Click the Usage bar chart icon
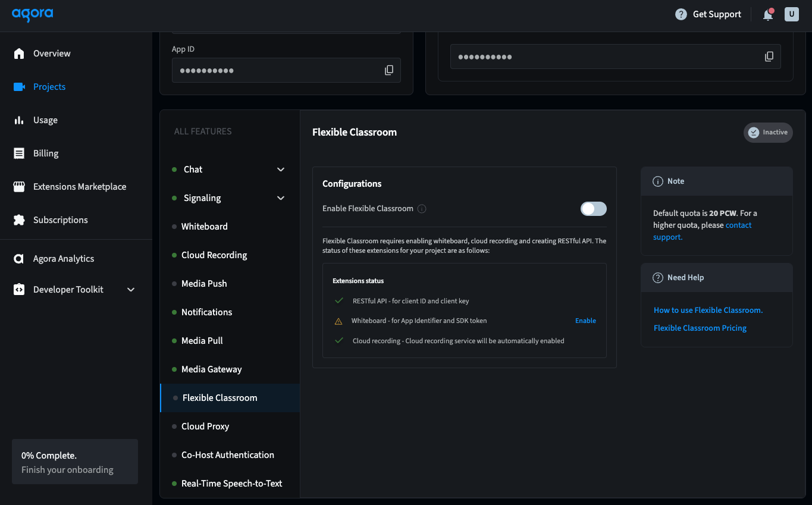This screenshot has width=812, height=505. tap(19, 120)
